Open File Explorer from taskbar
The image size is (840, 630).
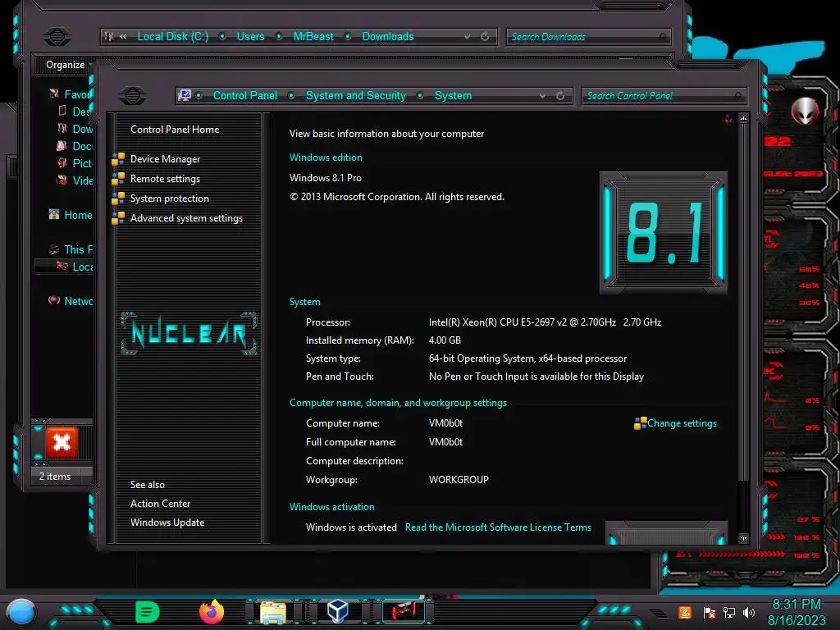click(273, 612)
